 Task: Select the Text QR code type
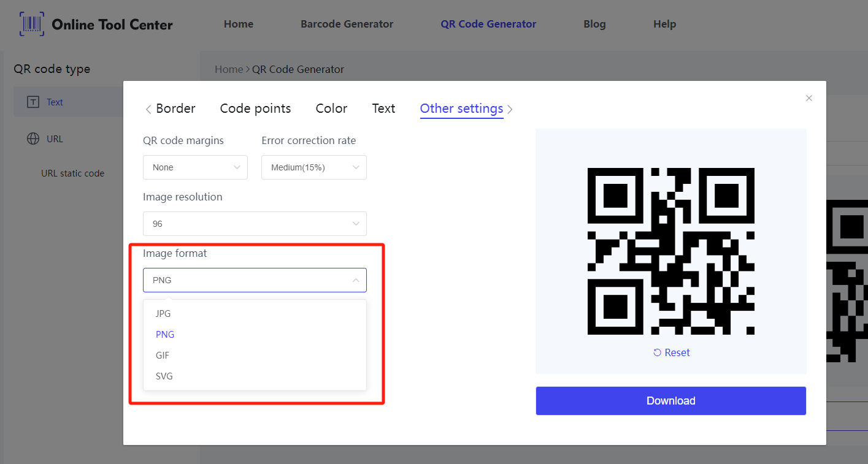coord(69,102)
